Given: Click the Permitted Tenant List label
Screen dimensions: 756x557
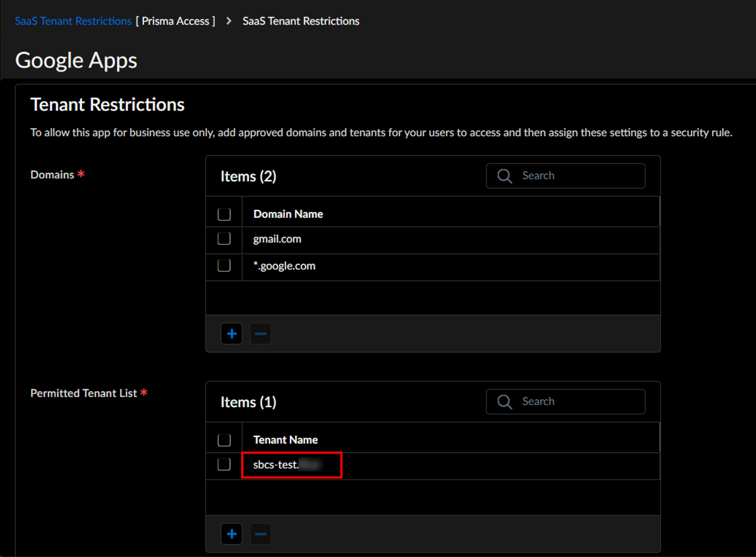Looking at the screenshot, I should [x=84, y=393].
